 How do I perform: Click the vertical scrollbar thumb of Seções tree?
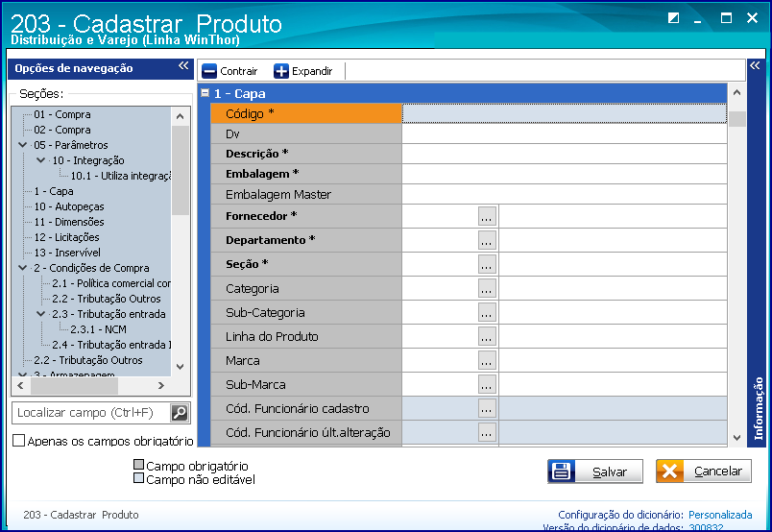pos(181,170)
